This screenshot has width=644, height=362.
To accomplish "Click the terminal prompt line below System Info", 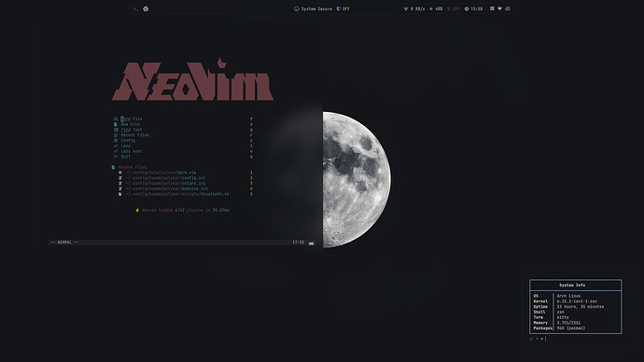I will tap(538, 339).
